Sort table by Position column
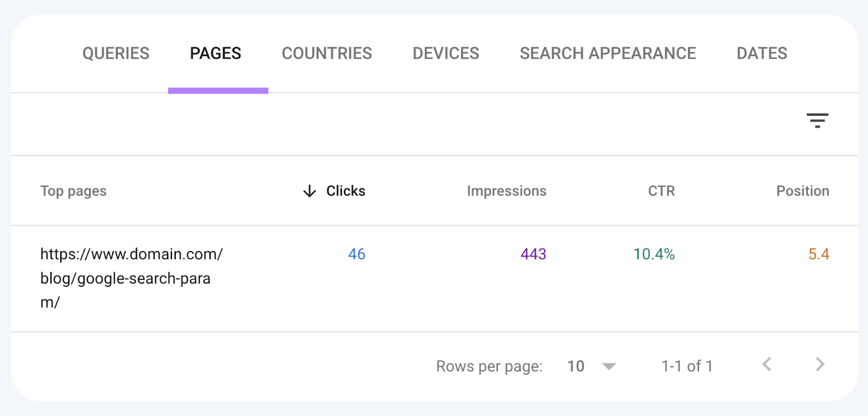The height and width of the screenshot is (416, 868). pyautogui.click(x=802, y=191)
